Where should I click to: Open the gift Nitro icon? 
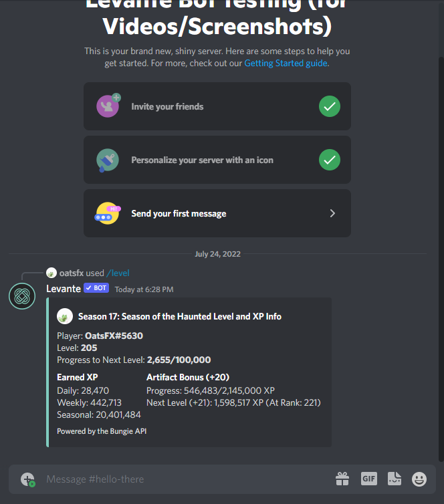click(x=342, y=479)
